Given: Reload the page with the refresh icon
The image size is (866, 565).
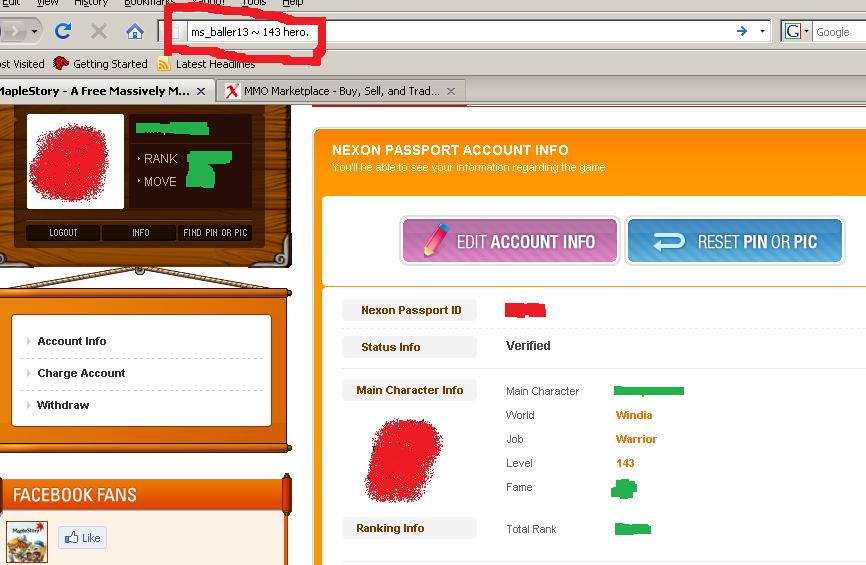Looking at the screenshot, I should [63, 31].
